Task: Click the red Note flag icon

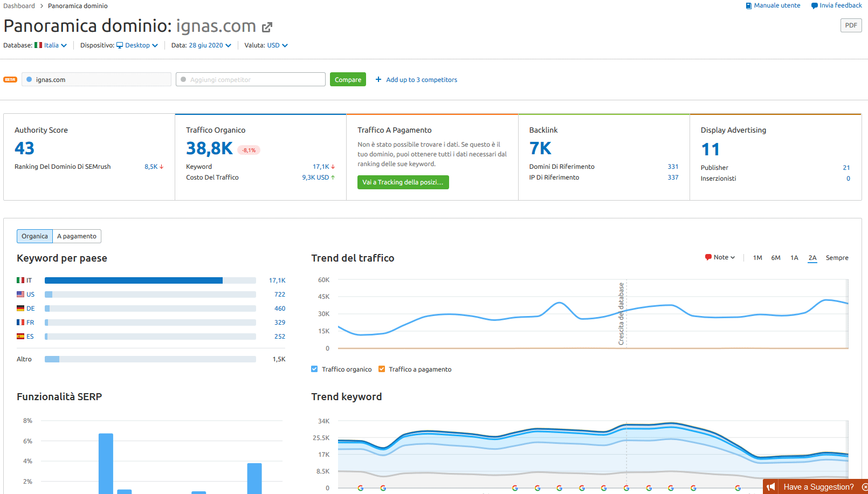Action: (x=708, y=257)
